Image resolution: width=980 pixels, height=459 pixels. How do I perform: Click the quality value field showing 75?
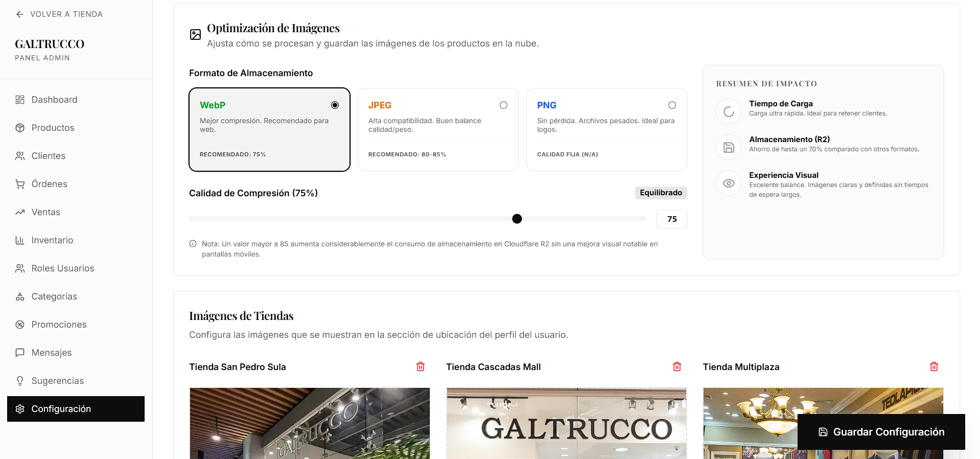672,219
